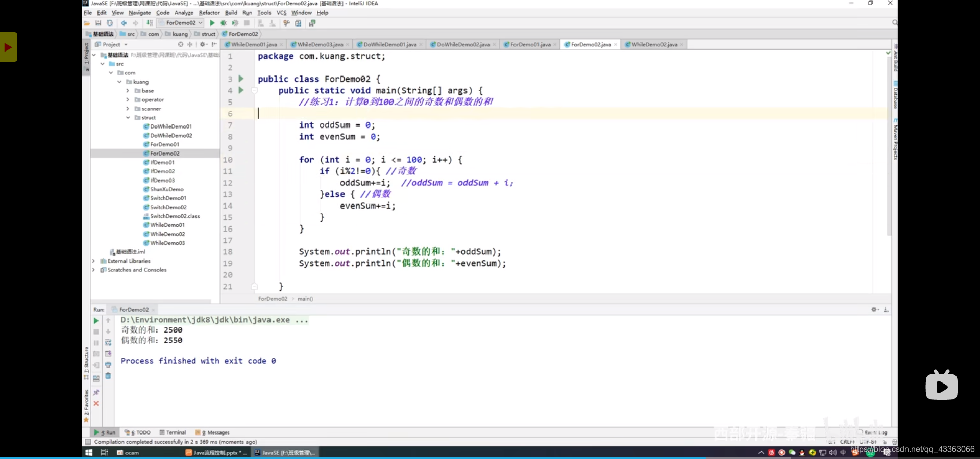This screenshot has height=459, width=980.
Task: Expand Scratches and Consoles node
Action: (x=93, y=270)
